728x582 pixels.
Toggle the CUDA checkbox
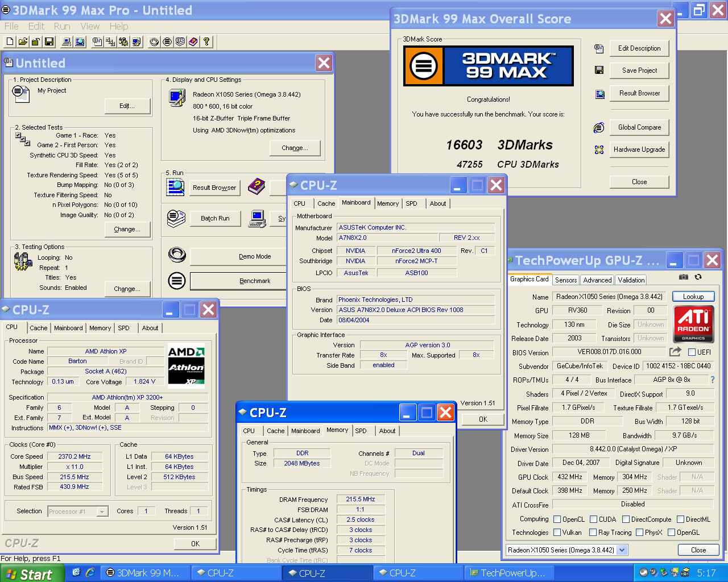pyautogui.click(x=593, y=519)
